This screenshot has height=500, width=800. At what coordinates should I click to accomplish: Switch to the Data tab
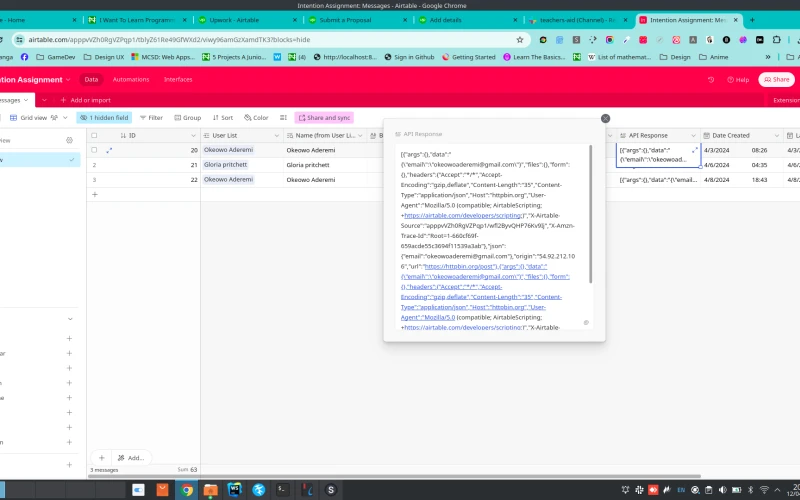(91, 80)
